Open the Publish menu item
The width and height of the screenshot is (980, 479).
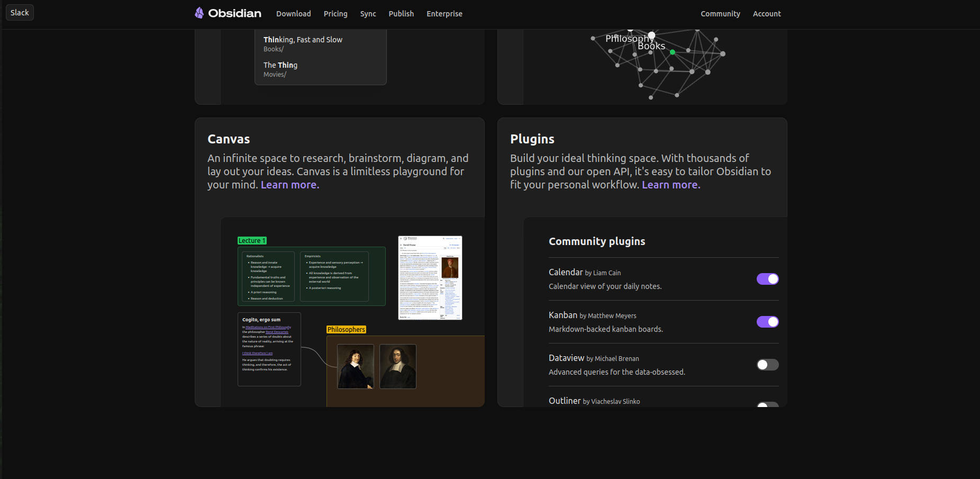401,14
